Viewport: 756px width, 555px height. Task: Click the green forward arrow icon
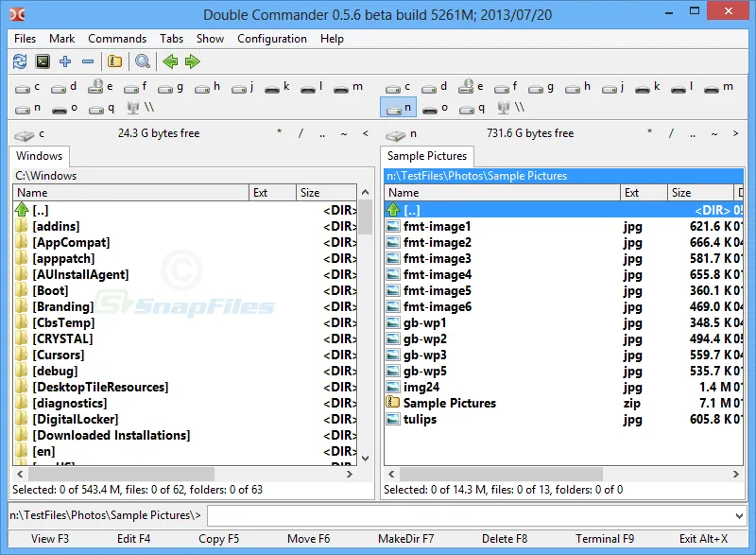pos(193,61)
